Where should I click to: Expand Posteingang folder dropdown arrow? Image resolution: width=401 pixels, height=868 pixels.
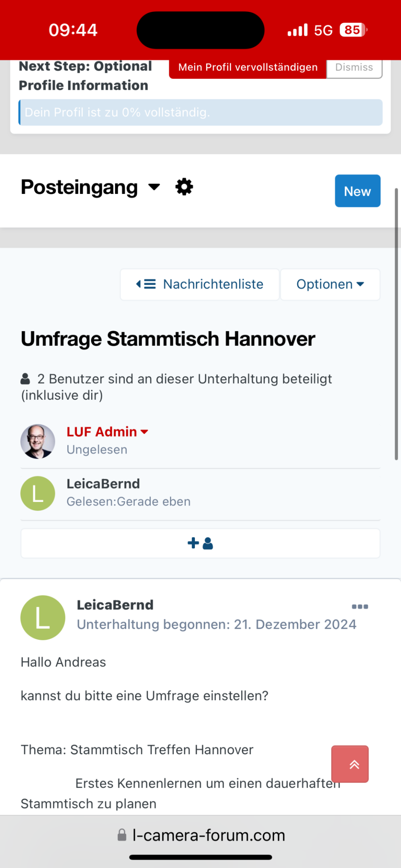tap(154, 187)
